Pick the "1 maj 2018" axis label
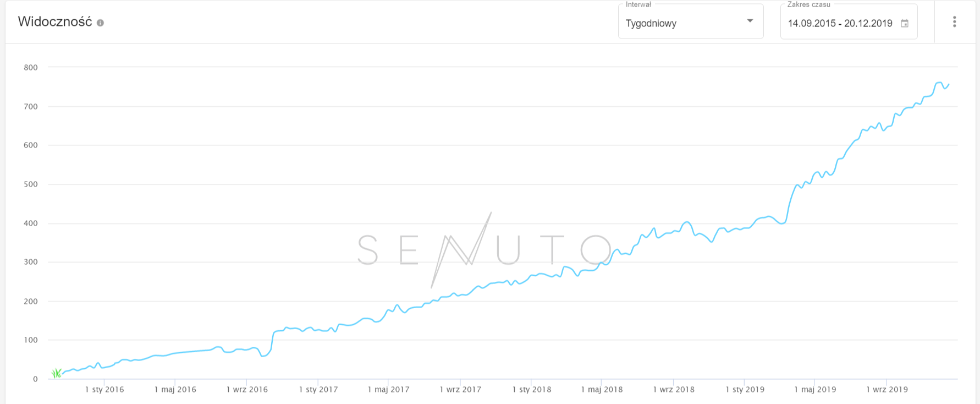The height and width of the screenshot is (404, 980). click(x=602, y=389)
